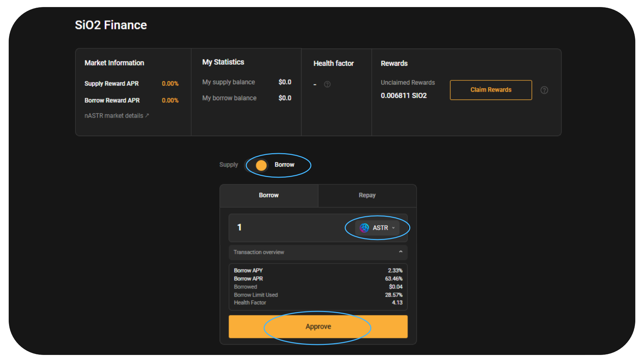Image resolution: width=644 pixels, height=362 pixels.
Task: Click the ASTR token logo icon
Action: coord(364,228)
